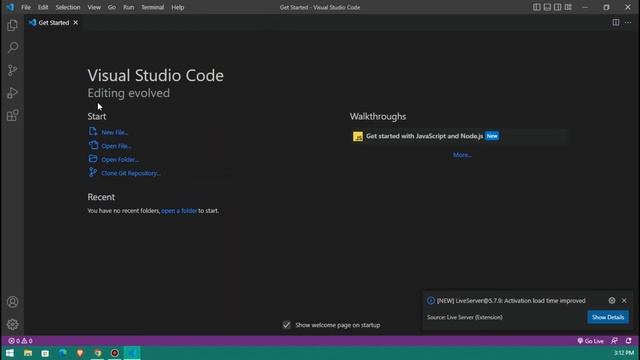Click the New File page icon
The height and width of the screenshot is (360, 640).
pos(93,131)
